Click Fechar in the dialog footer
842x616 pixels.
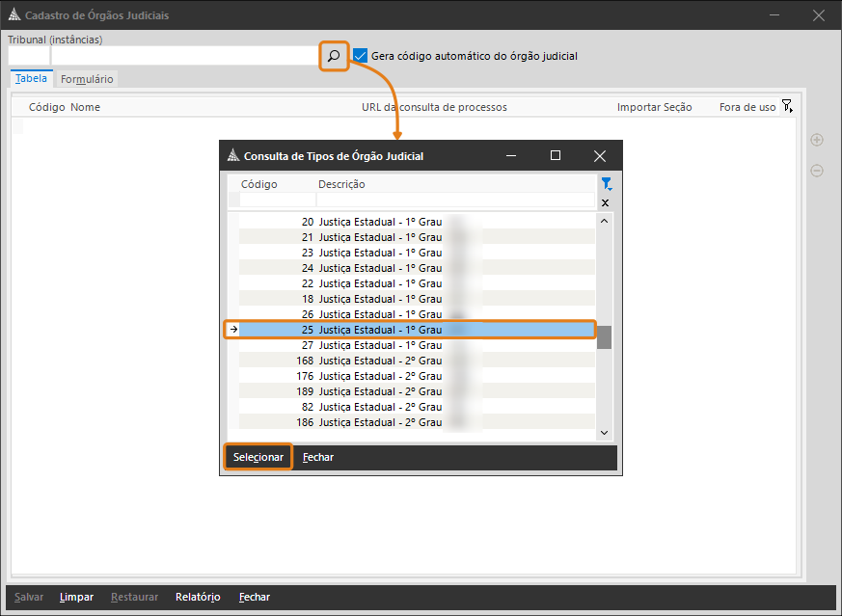[x=318, y=457]
